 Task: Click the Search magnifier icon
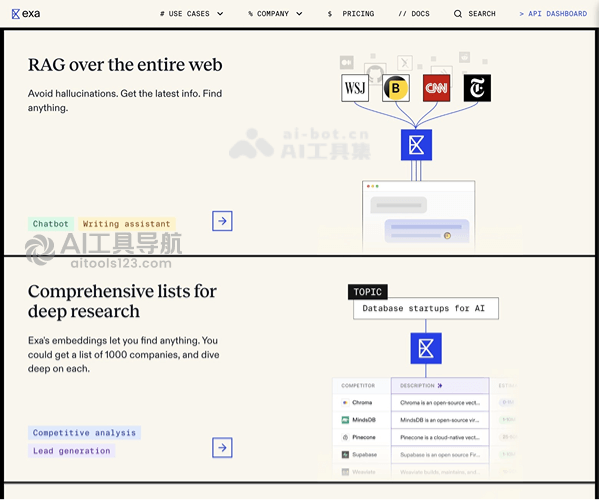click(x=458, y=14)
